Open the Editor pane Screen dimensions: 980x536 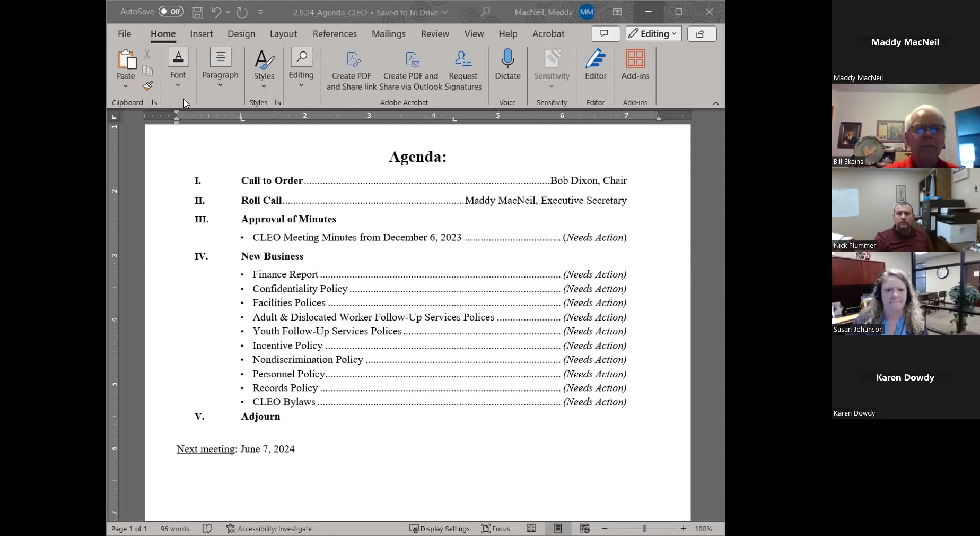594,66
